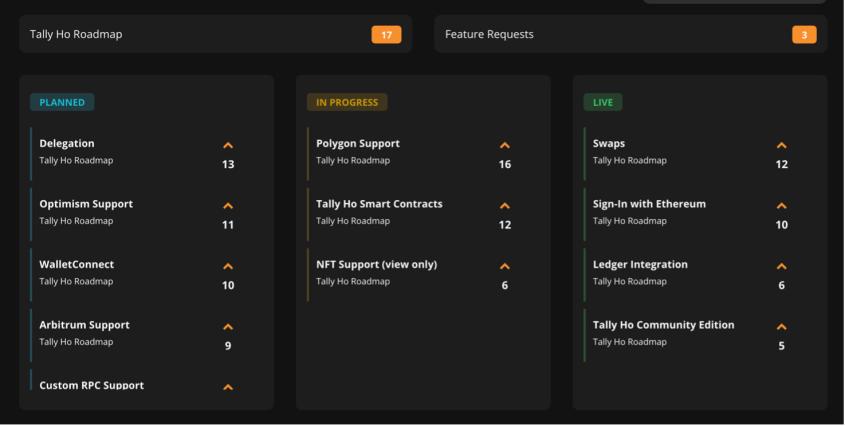Select the LIVE status label
This screenshot has height=427, width=845.
pyautogui.click(x=603, y=102)
